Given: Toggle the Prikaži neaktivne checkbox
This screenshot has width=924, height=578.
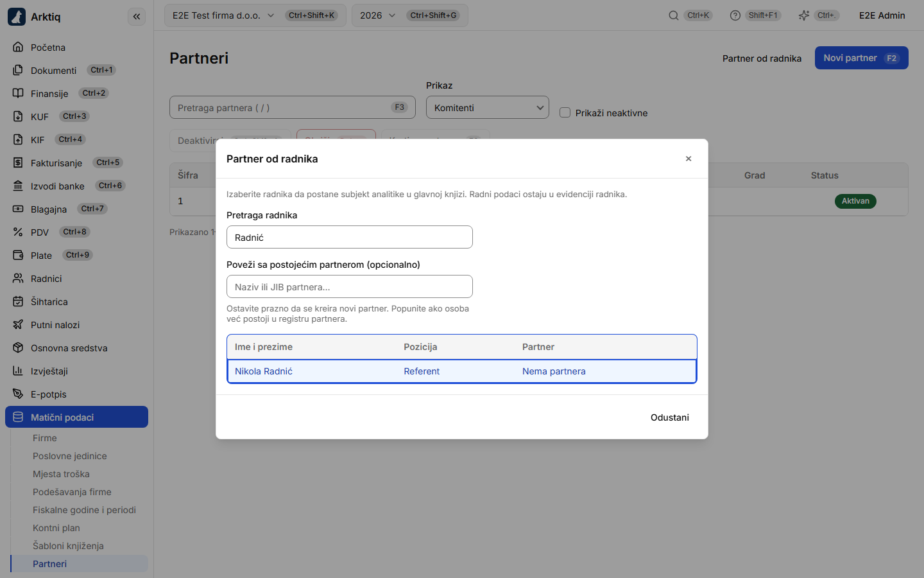Looking at the screenshot, I should [565, 112].
